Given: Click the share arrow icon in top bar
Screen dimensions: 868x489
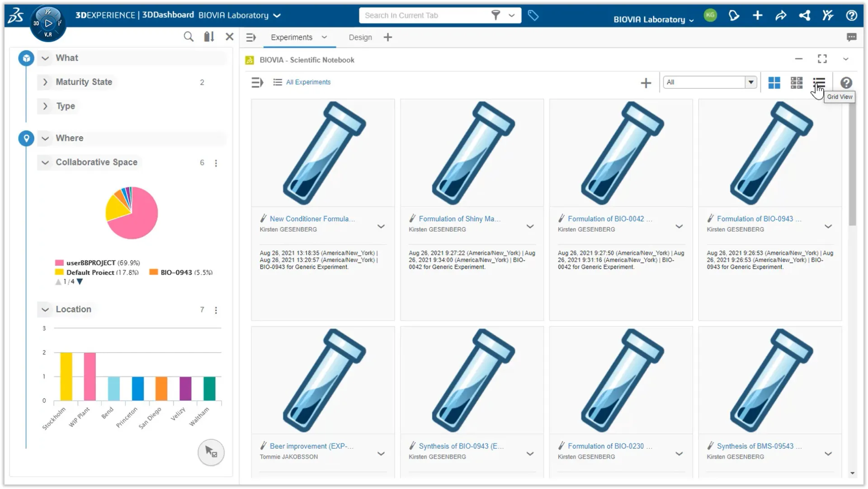Looking at the screenshot, I should (781, 15).
